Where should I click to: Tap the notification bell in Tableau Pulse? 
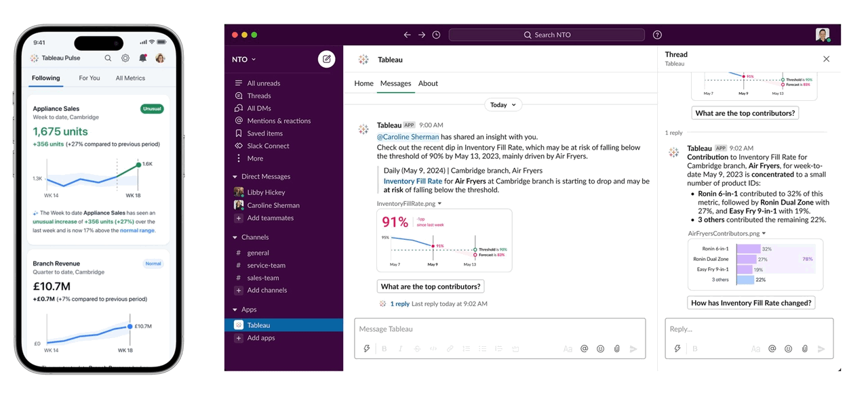[143, 58]
